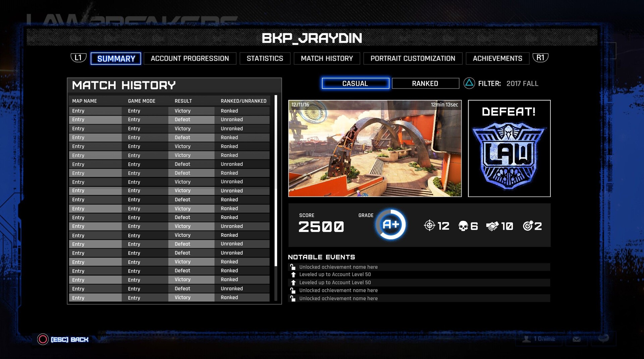This screenshot has height=359, width=644.
Task: Switch to the Ranked filter
Action: tap(425, 83)
